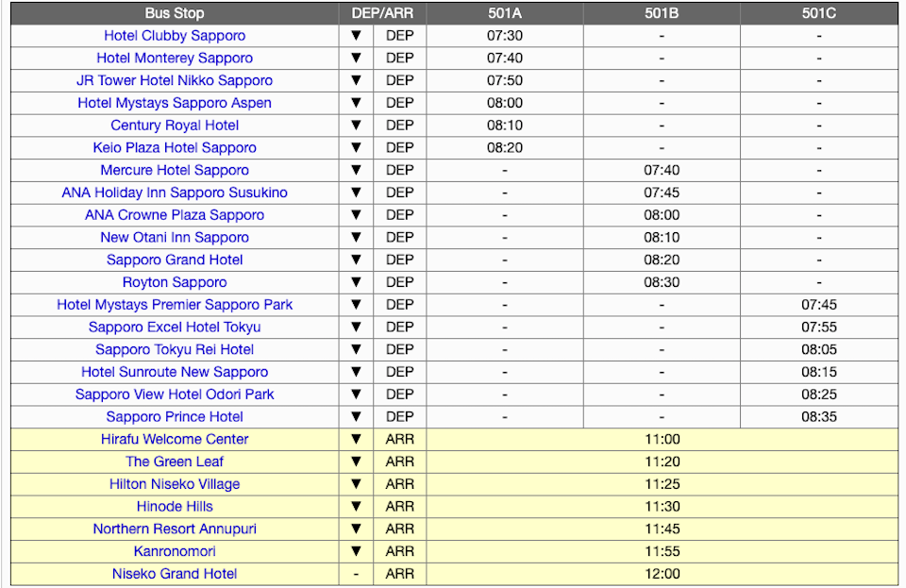Select 08:15 time for Hotel Sunroute
The image size is (906, 588).
tap(819, 372)
